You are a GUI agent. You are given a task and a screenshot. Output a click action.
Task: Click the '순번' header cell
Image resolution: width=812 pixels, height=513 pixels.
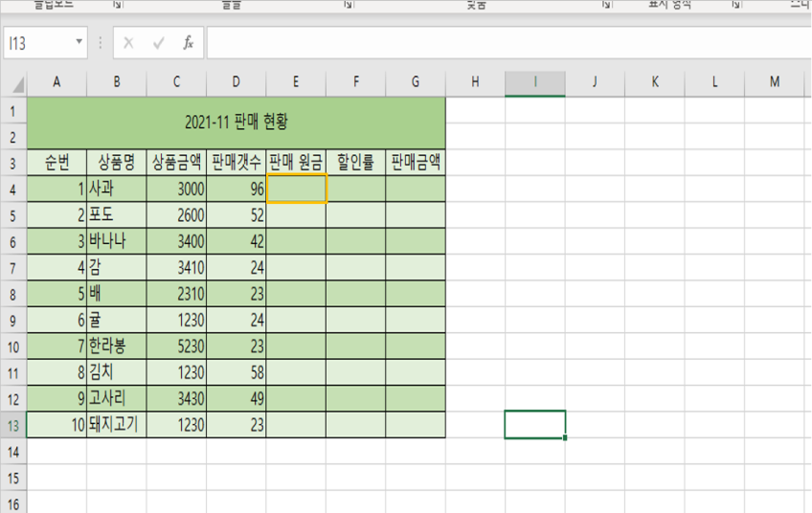[56, 163]
